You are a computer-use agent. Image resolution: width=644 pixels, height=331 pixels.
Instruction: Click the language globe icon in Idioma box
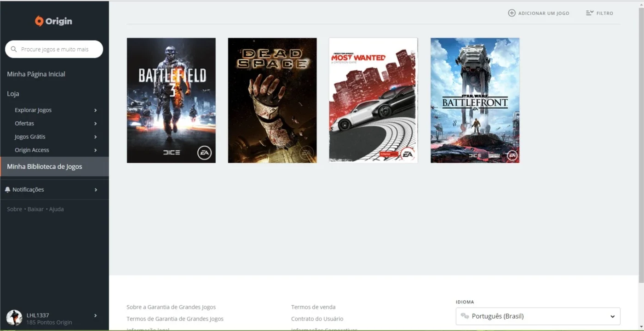point(465,316)
